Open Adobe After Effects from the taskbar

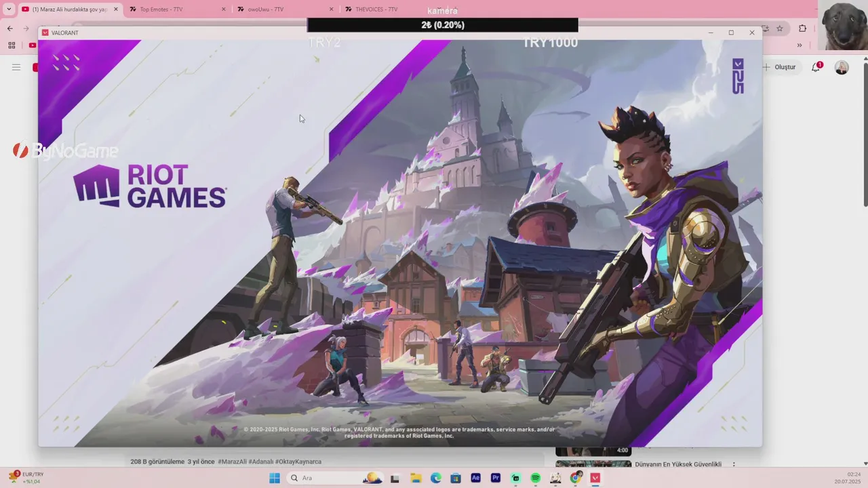pyautogui.click(x=475, y=478)
